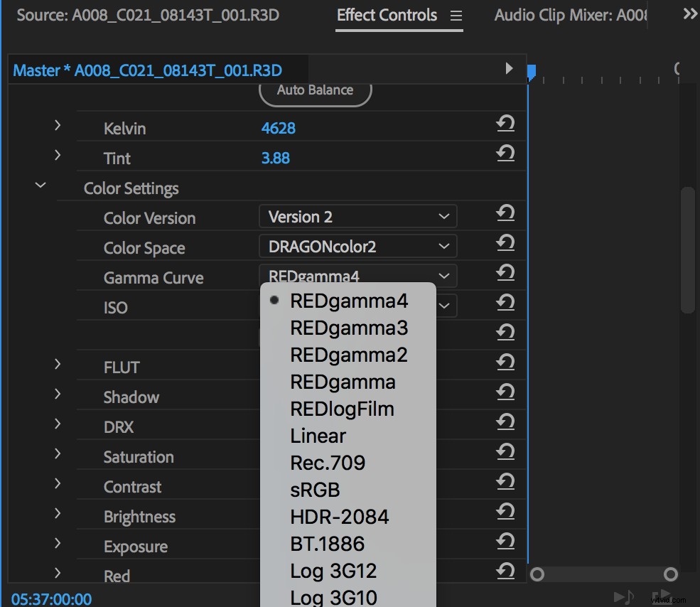Collapse the Color Settings section
The width and height of the screenshot is (700, 607).
coord(40,185)
